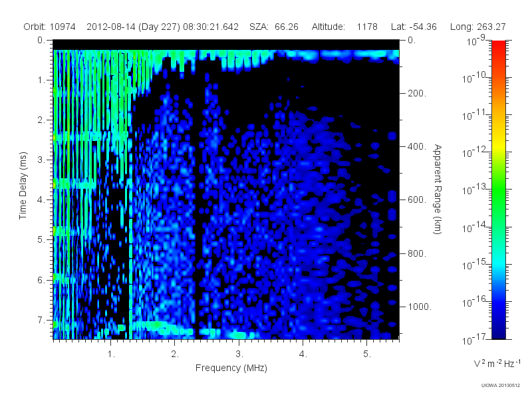Click the 'Long: 263.27' text
The height and width of the screenshot is (399, 532).
tap(477, 27)
